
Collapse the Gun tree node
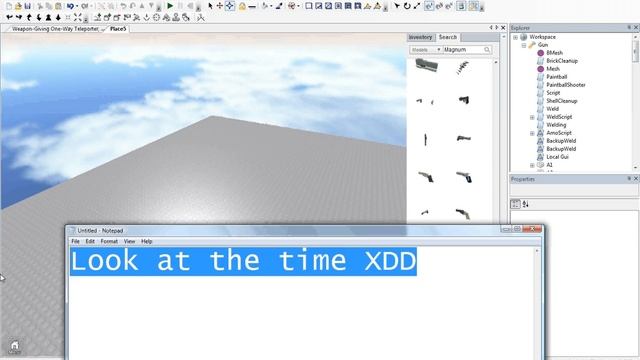click(x=524, y=45)
